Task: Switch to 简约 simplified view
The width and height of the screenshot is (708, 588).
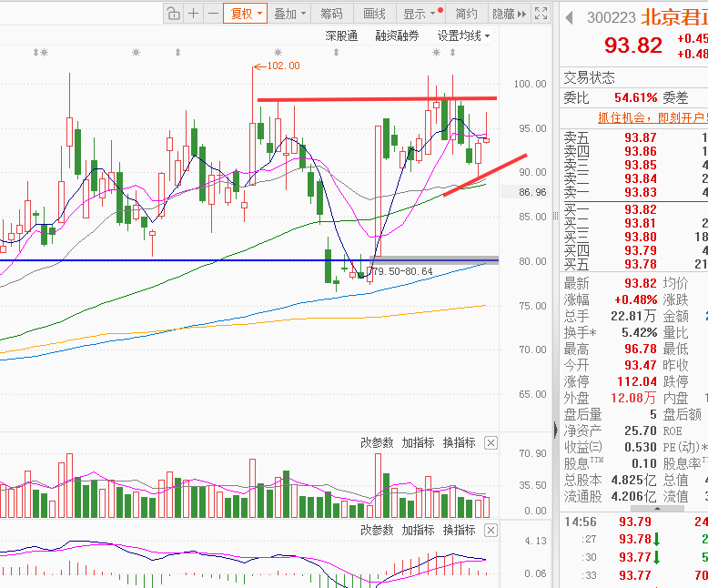Action: [x=466, y=14]
